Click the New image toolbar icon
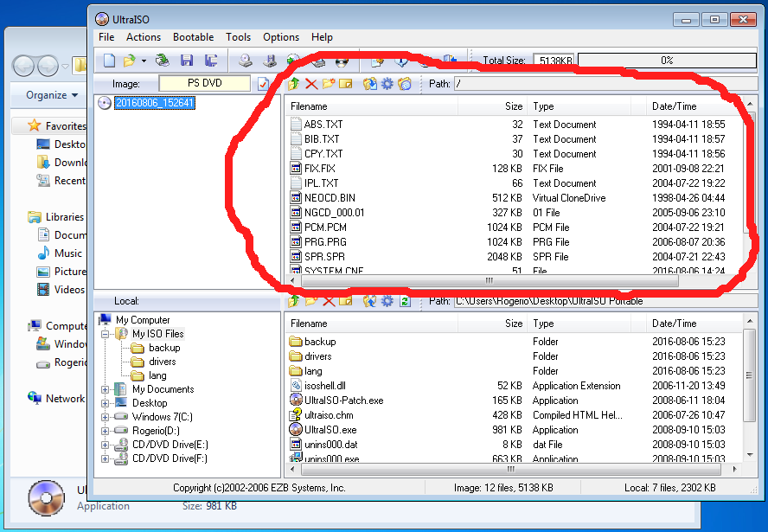The width and height of the screenshot is (768, 532). click(x=109, y=61)
